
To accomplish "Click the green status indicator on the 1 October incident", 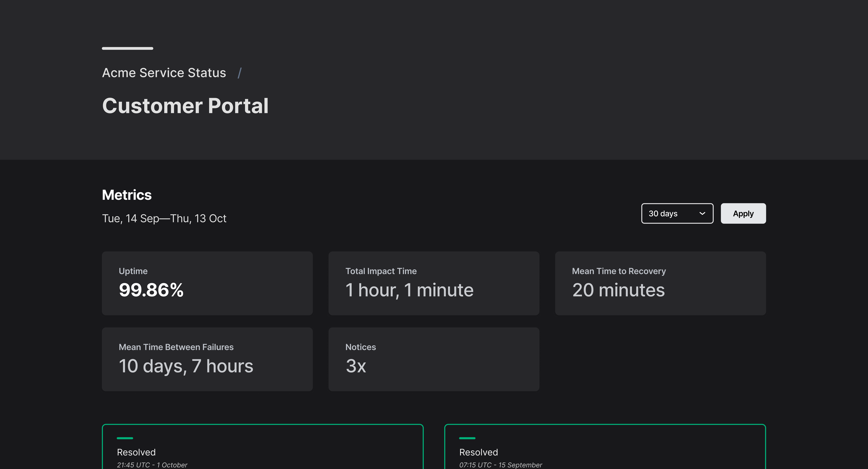I will 125,438.
